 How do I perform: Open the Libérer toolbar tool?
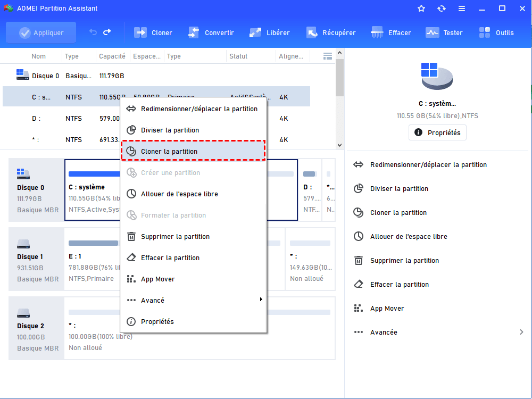tap(269, 32)
